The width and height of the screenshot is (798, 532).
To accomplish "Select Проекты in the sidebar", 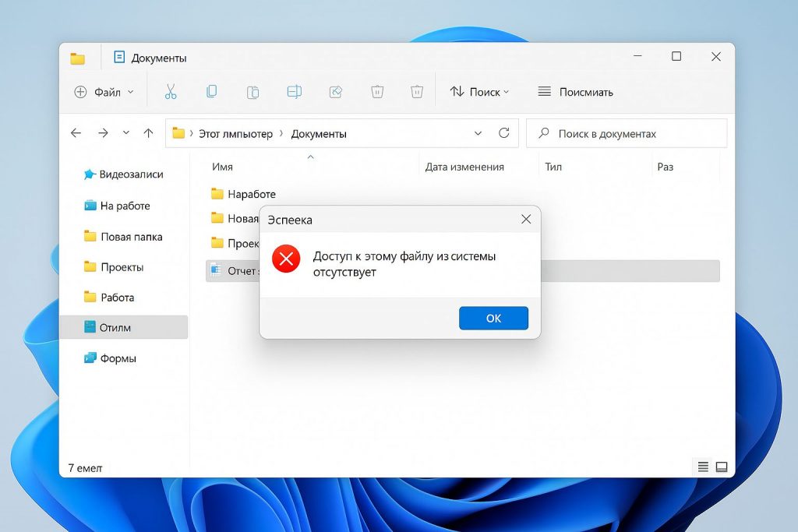I will pyautogui.click(x=114, y=267).
